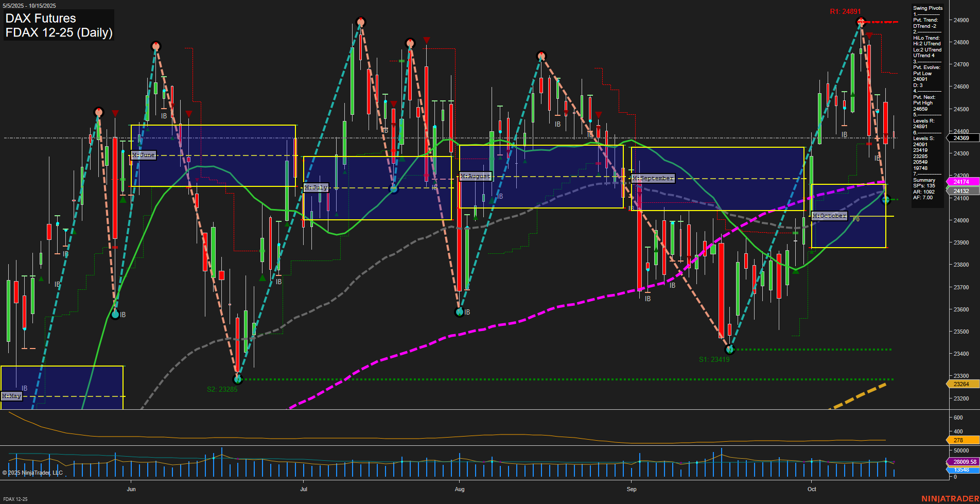Viewport: 980px width, 504px height.
Task: Select the M:June monthly range label
Action: point(143,155)
